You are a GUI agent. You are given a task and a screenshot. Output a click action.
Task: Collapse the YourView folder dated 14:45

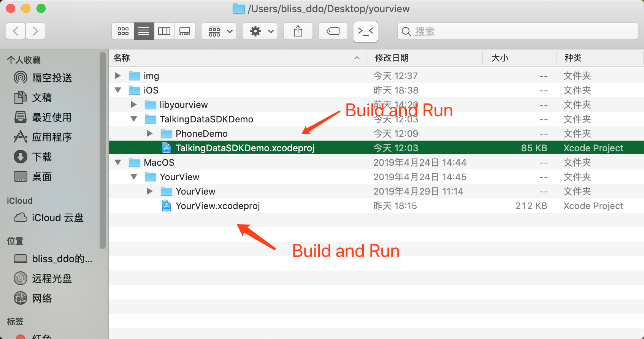[x=134, y=177]
